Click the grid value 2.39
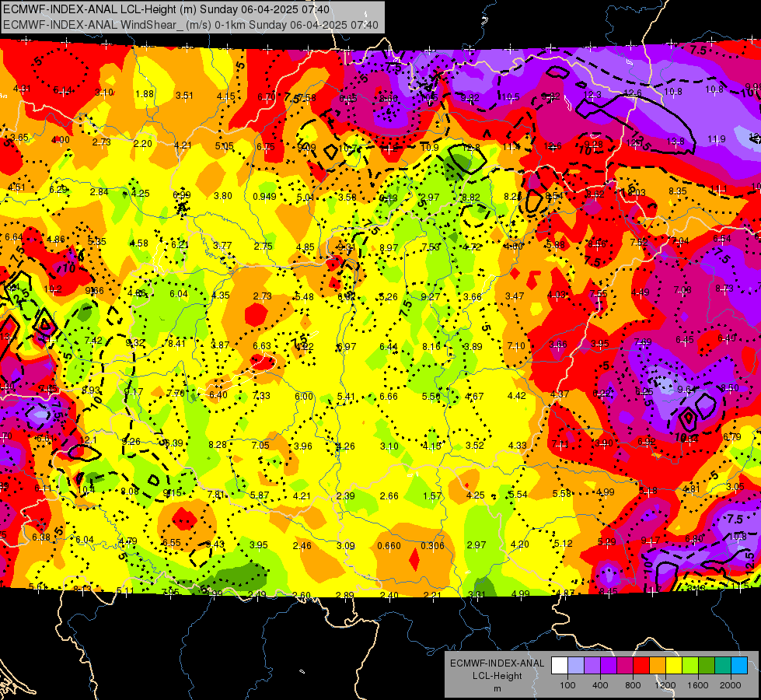This screenshot has height=700, width=761. click(x=346, y=496)
